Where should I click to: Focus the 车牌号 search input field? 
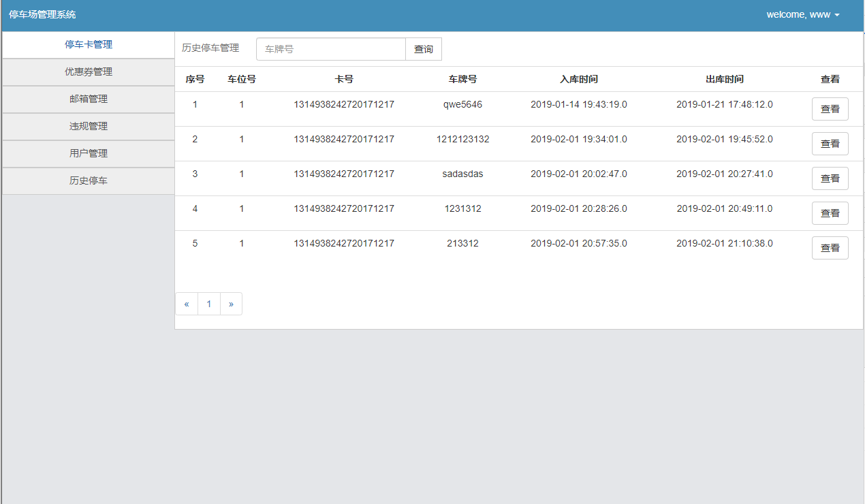click(331, 49)
